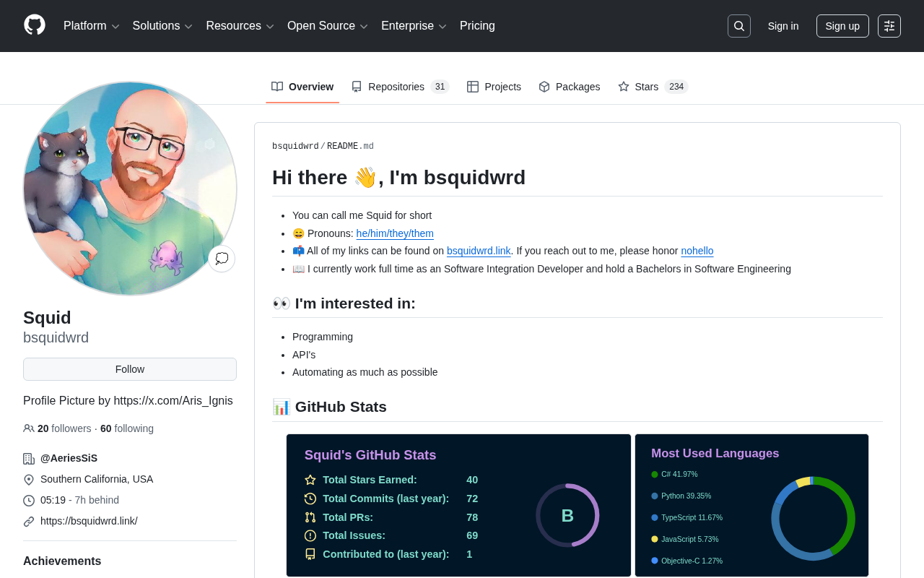The image size is (924, 578).
Task: Open the Resources dropdown menu
Action: pyautogui.click(x=240, y=26)
